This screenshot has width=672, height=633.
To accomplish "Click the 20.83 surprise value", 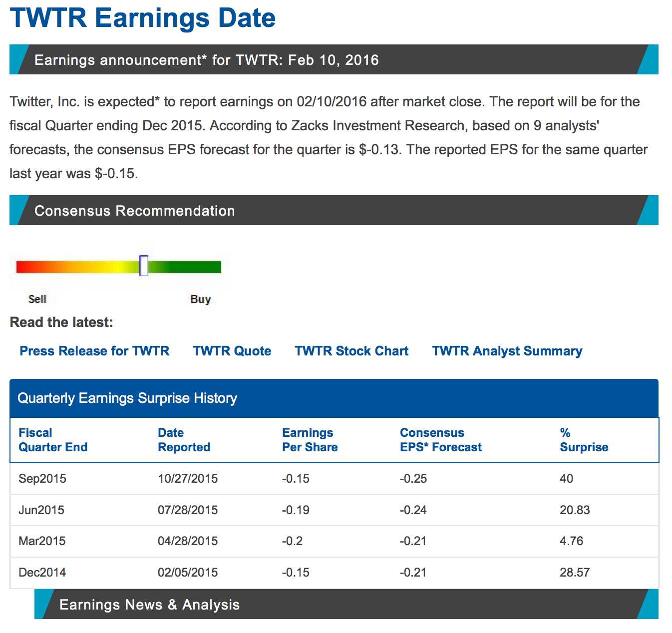I will [x=575, y=510].
